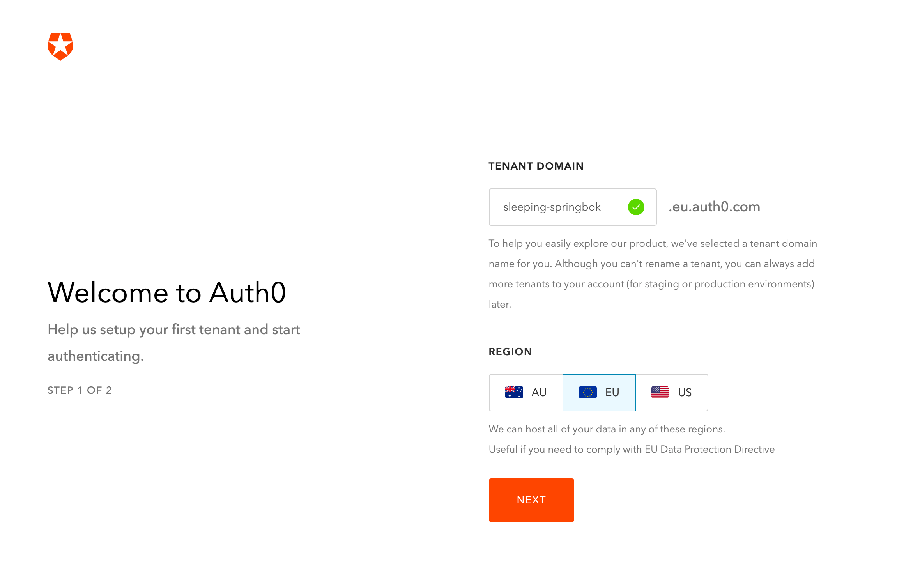920x588 pixels.
Task: Click the United States flag icon
Action: point(660,392)
